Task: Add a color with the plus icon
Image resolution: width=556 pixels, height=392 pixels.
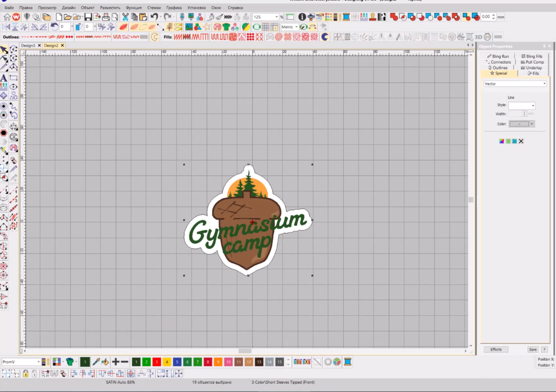Action: click(x=115, y=362)
